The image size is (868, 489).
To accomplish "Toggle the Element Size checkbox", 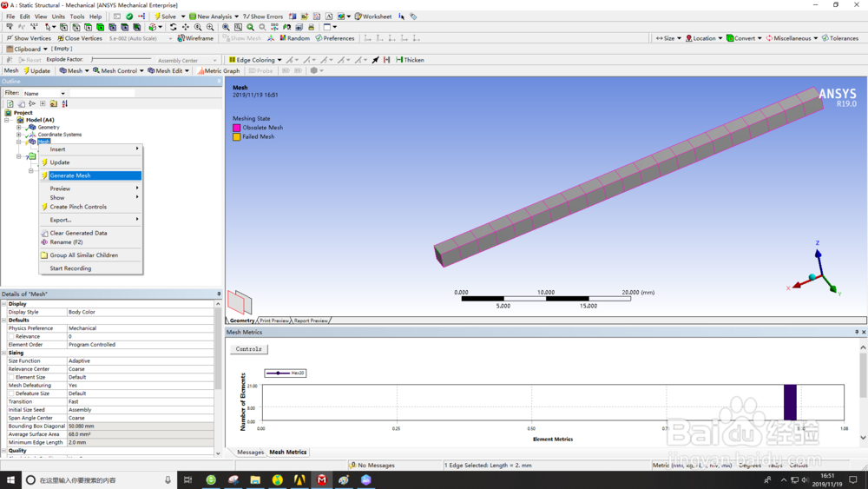I will point(11,377).
